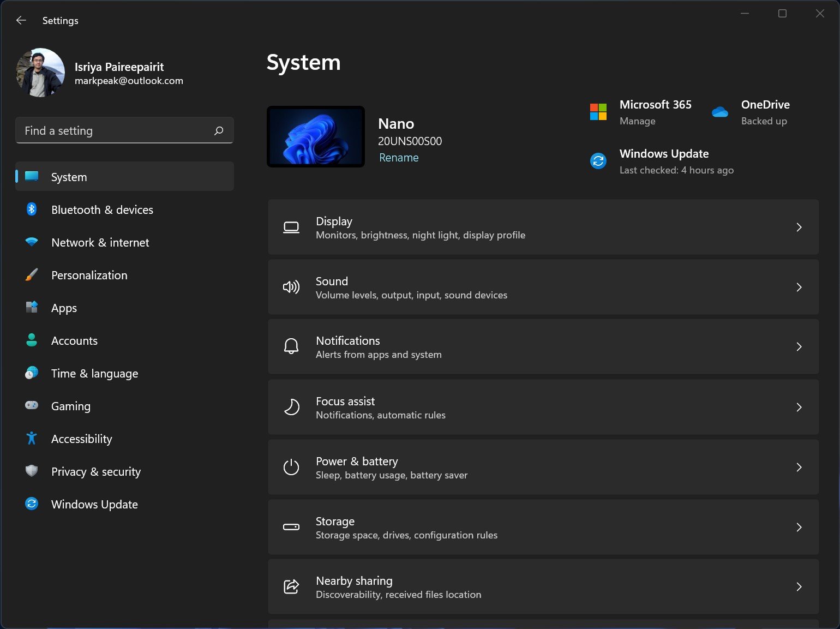Click the Power & battery power icon
The image size is (840, 629).
pos(291,467)
